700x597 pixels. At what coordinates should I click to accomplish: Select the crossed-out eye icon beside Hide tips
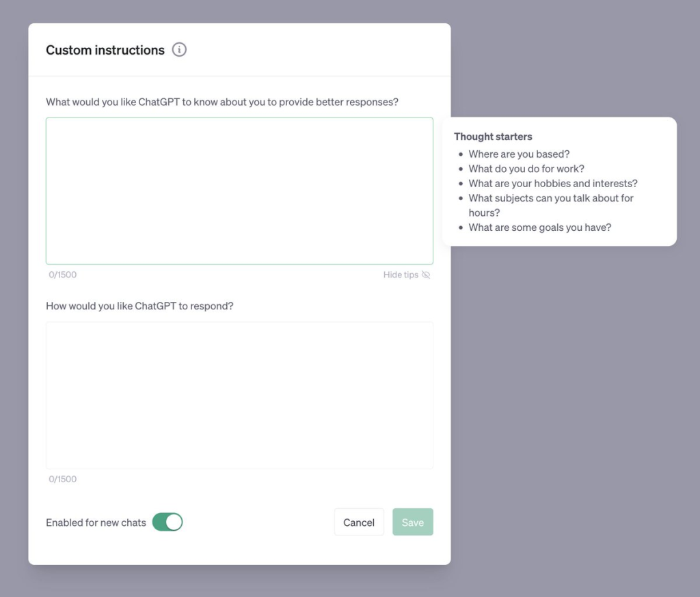[427, 275]
